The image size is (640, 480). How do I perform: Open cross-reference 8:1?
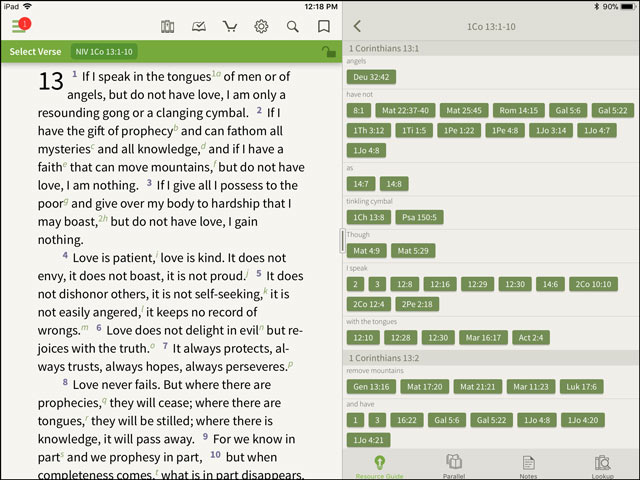click(x=358, y=110)
